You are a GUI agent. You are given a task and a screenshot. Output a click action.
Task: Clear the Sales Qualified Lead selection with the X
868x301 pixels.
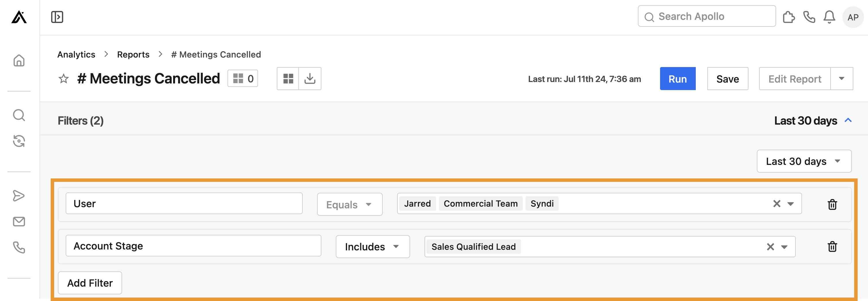click(770, 246)
